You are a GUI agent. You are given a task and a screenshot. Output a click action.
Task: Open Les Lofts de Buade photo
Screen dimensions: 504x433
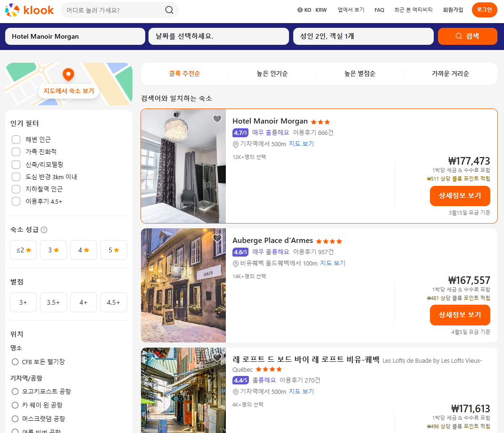click(183, 390)
